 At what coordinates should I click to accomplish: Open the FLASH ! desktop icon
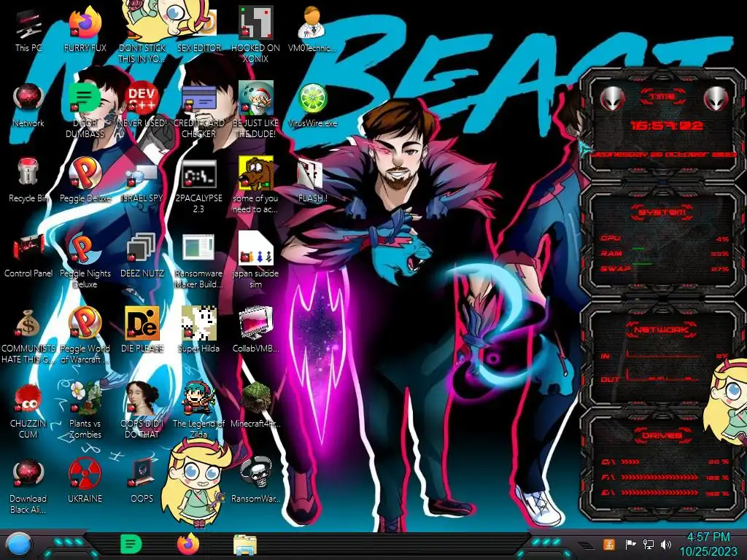pos(312,180)
